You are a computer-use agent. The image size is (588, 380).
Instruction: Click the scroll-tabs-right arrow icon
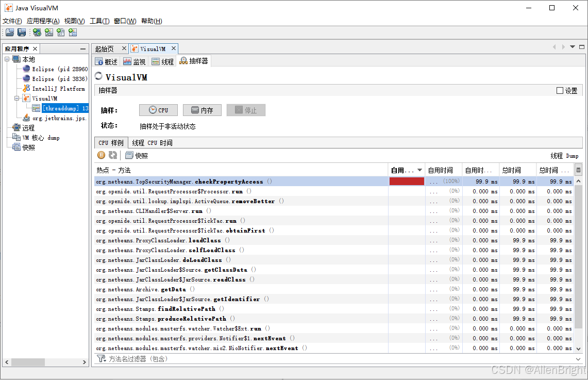pyautogui.click(x=563, y=47)
